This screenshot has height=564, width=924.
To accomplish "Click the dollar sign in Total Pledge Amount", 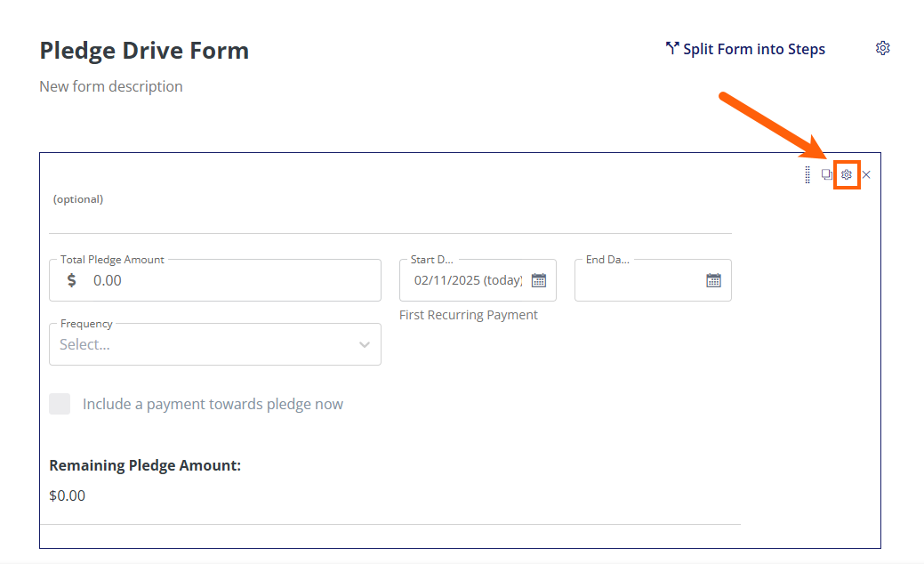I will click(72, 280).
